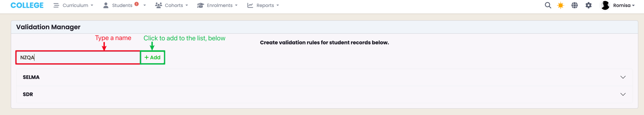
Task: Expand the SELMA row chevron
Action: coord(623,77)
